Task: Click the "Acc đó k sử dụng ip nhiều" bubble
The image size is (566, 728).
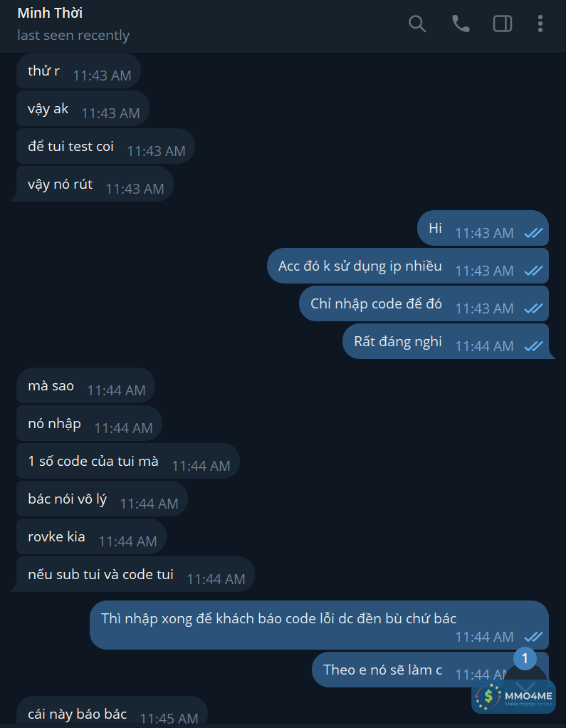Action: [360, 266]
